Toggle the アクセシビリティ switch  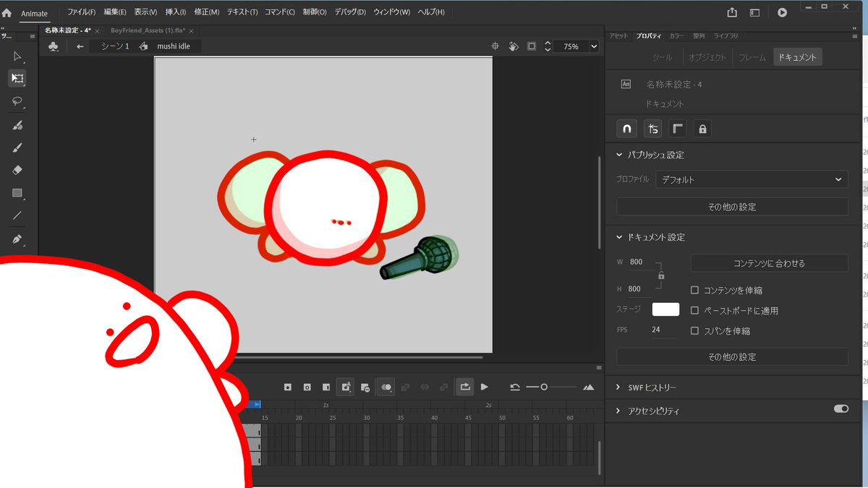[x=841, y=408]
